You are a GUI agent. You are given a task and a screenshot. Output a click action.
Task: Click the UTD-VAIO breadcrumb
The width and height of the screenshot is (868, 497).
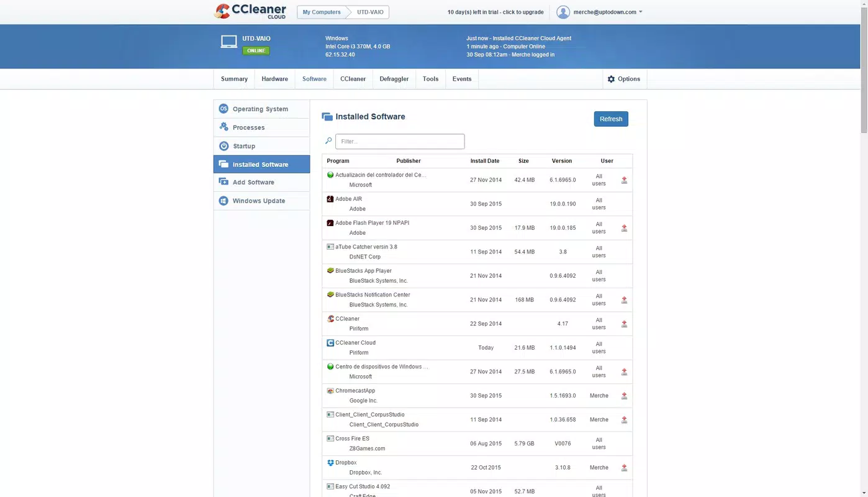coord(370,12)
